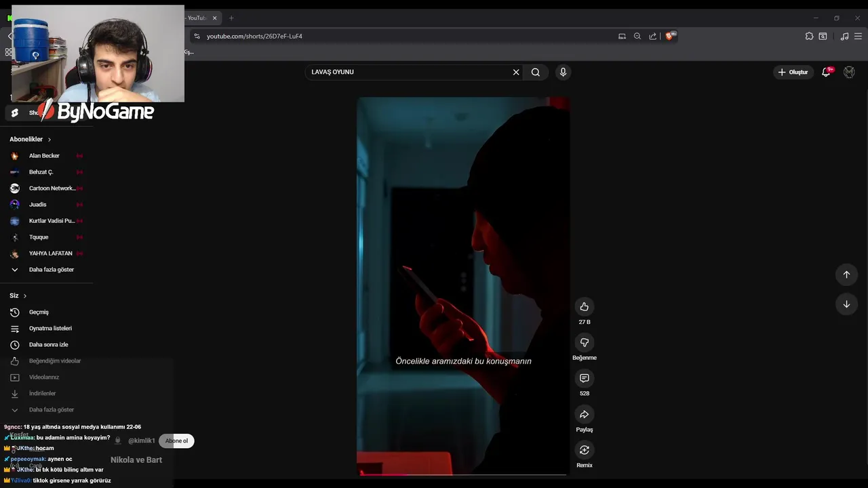Click the address bar URL
Viewport: 868px width, 488px height.
click(254, 36)
